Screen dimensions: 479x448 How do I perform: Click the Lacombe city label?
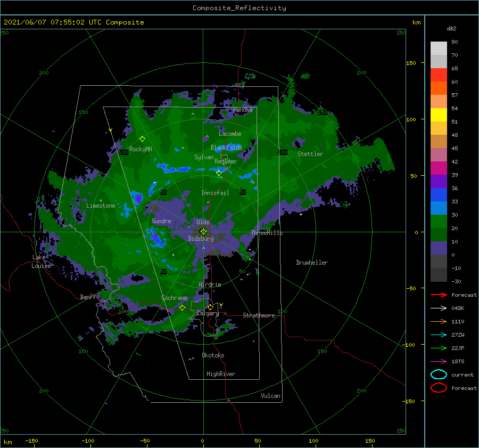[x=230, y=134]
